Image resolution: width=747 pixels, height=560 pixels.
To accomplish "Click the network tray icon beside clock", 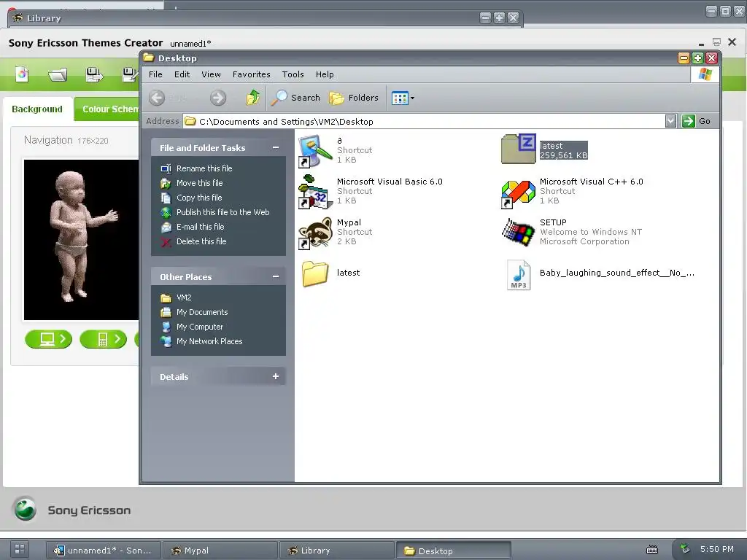I will tap(684, 549).
